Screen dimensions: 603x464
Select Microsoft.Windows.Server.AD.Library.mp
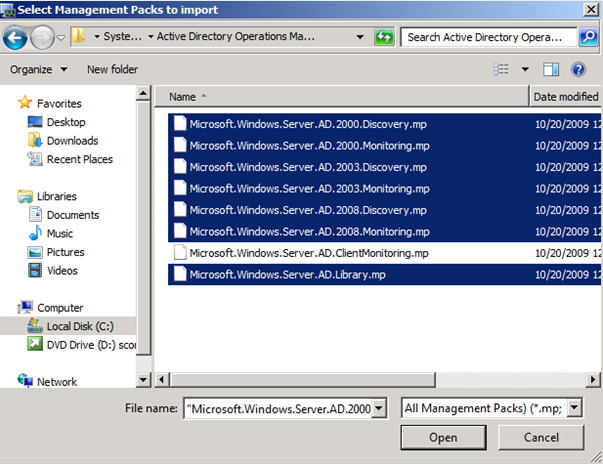pyautogui.click(x=384, y=275)
